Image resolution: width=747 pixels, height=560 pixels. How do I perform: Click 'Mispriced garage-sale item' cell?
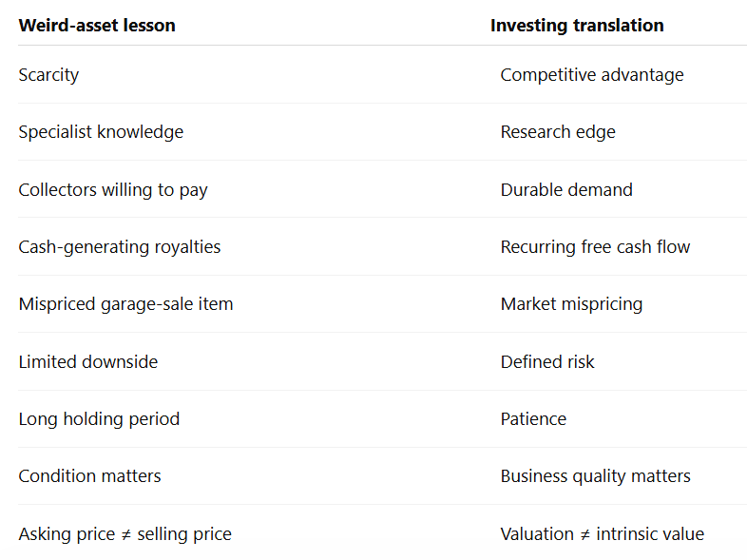click(125, 304)
